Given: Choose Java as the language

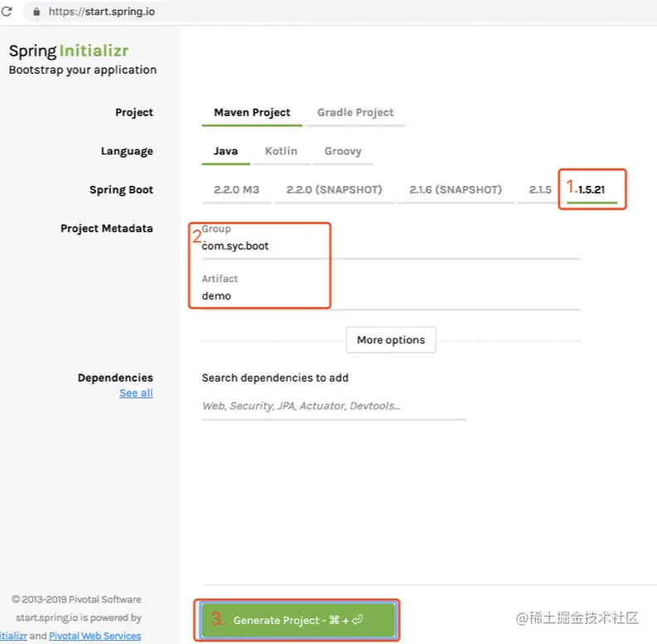Looking at the screenshot, I should click(226, 151).
